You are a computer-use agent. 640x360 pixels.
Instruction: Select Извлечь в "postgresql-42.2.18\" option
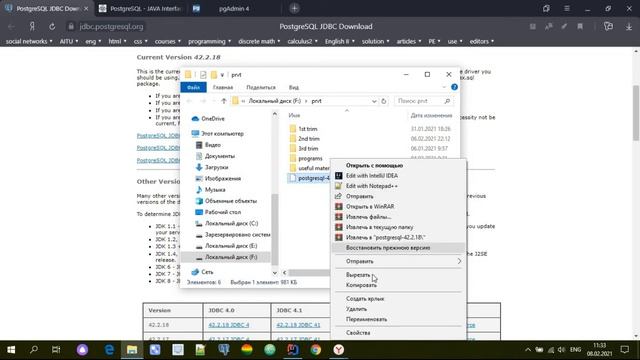385,237
